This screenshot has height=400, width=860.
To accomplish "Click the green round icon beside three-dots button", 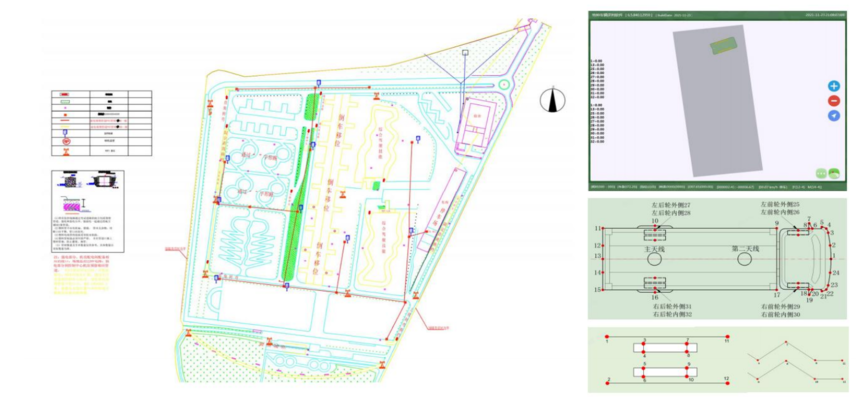I will click(834, 173).
